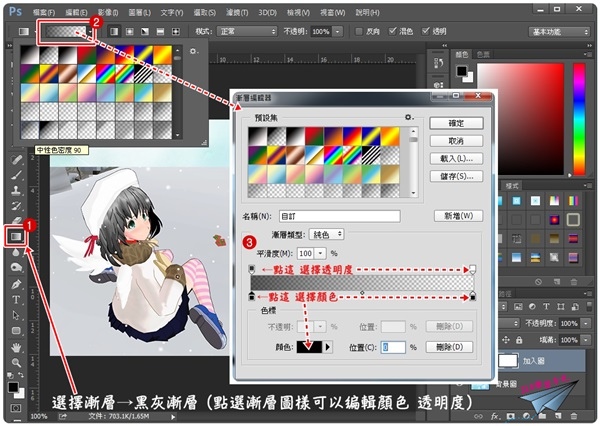Open the Layers 不透明度 100% dropdown
The image size is (600, 426).
pos(586,323)
